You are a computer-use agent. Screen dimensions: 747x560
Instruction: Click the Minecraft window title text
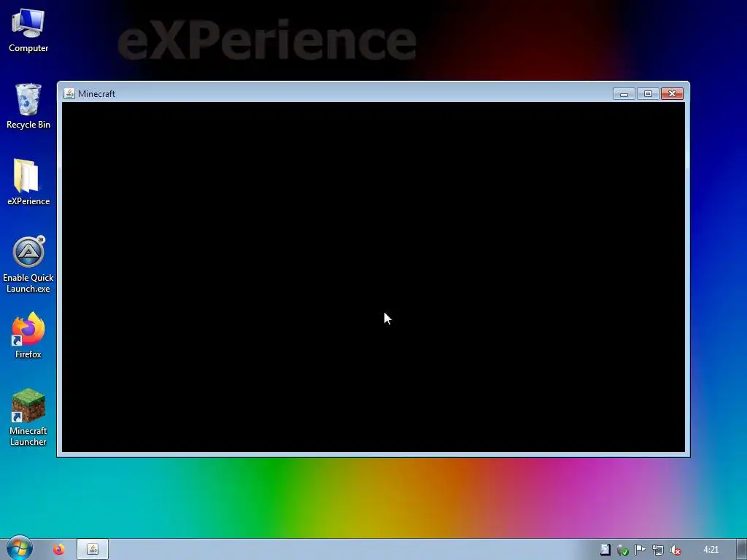[97, 94]
